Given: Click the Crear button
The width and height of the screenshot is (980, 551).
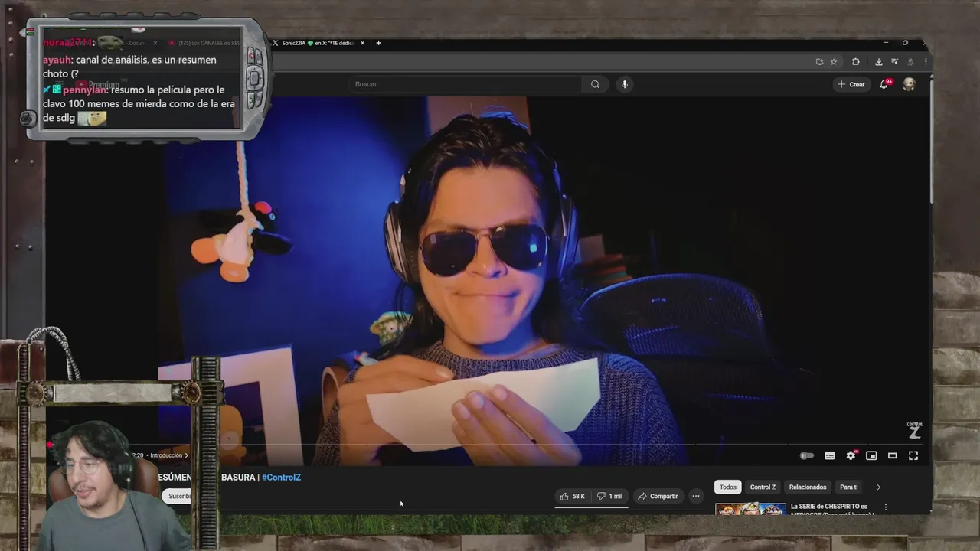Looking at the screenshot, I should (x=851, y=84).
